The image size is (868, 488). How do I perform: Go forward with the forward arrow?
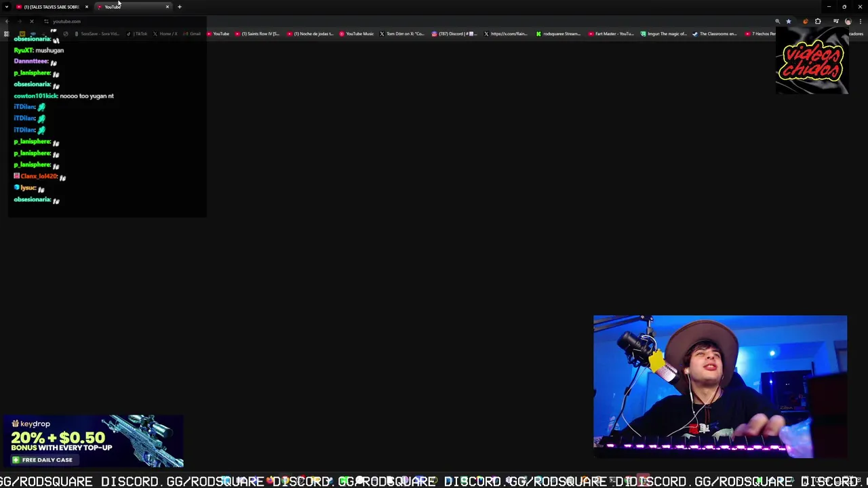(x=19, y=21)
